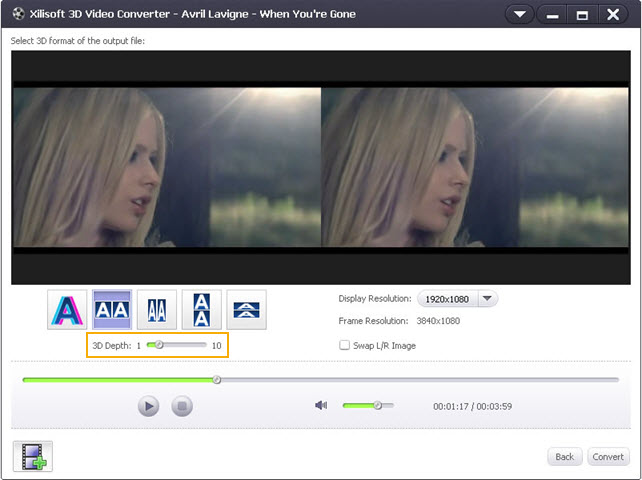
Task: Maximize the Xilisoft converter window
Action: [582, 15]
